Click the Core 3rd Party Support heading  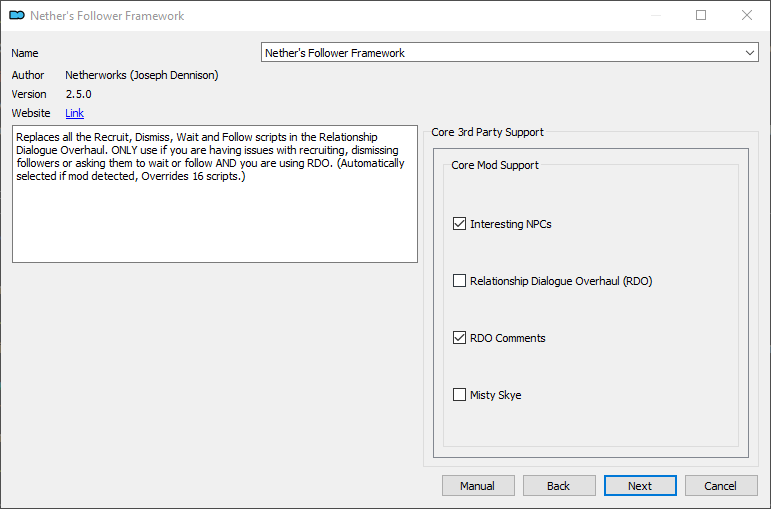pyautogui.click(x=487, y=132)
